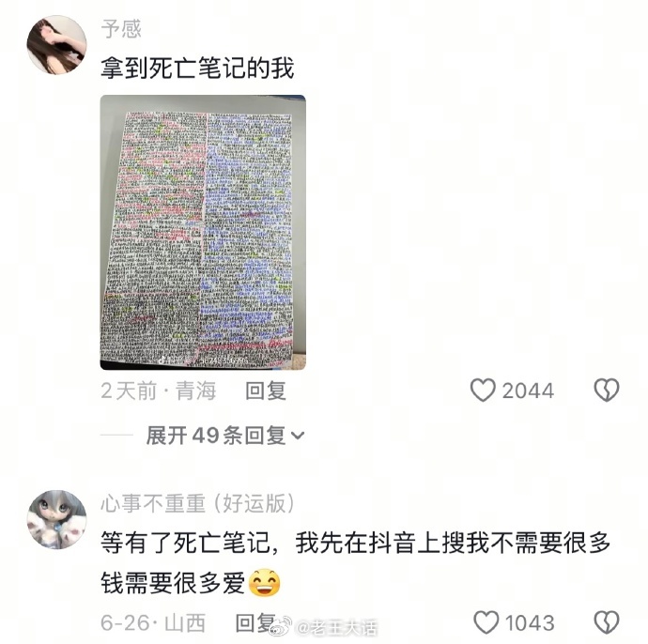Click the @老王大话 watermark text
Image resolution: width=648 pixels, height=644 pixels.
point(337,627)
